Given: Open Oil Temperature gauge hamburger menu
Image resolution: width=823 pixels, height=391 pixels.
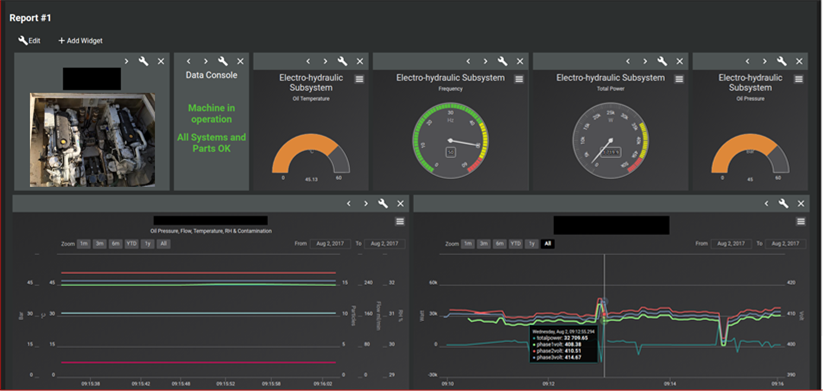Looking at the screenshot, I should coord(359,79).
